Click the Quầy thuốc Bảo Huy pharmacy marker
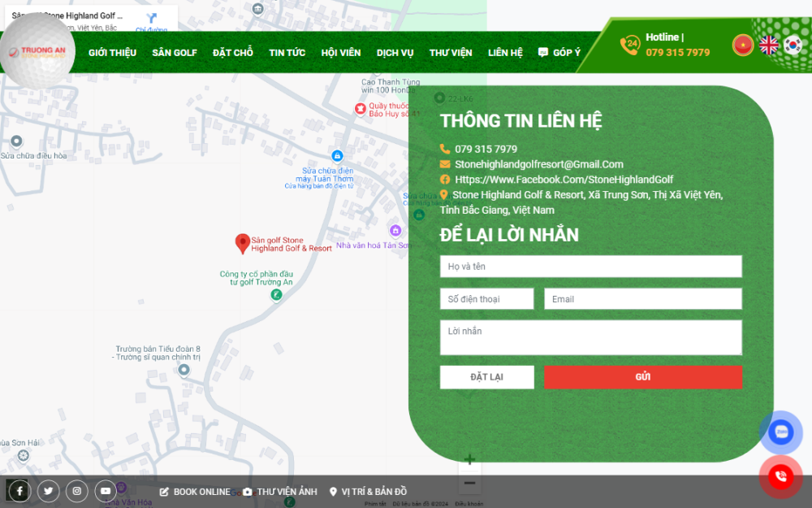812x508 pixels. click(361, 110)
